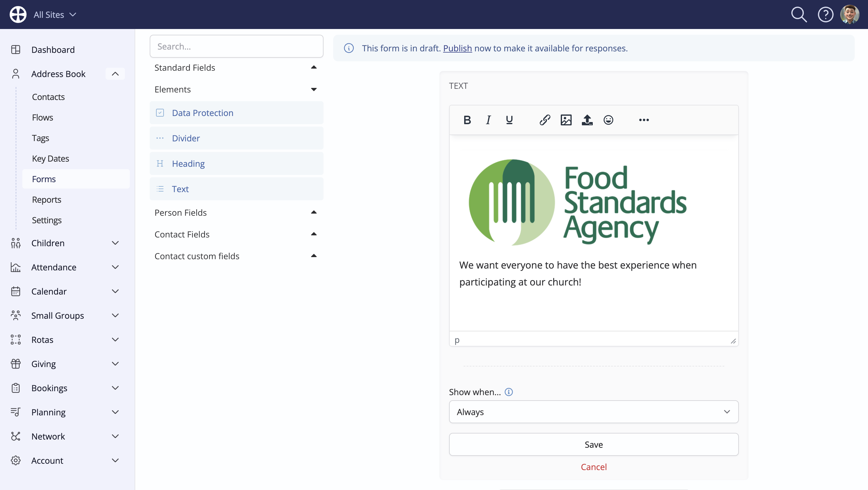Toggle italic formatting in the editor

tap(488, 120)
